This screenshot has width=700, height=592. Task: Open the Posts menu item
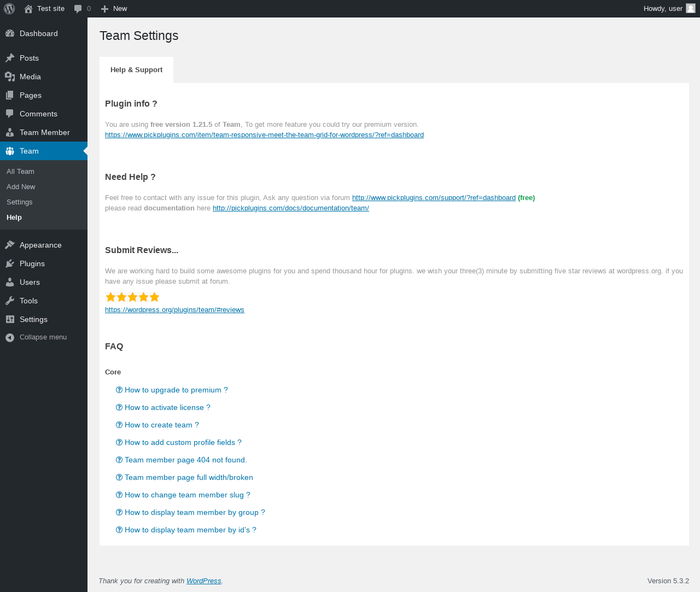44,58
